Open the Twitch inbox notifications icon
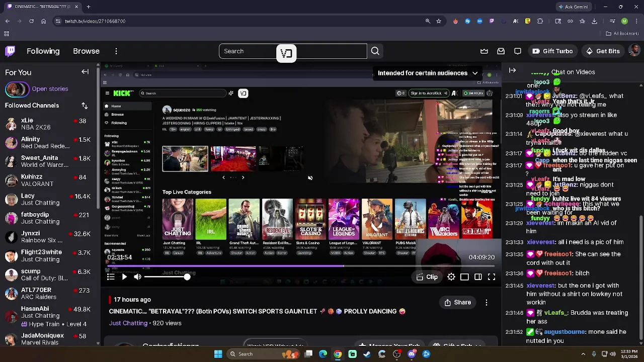644x362 pixels. (x=501, y=51)
